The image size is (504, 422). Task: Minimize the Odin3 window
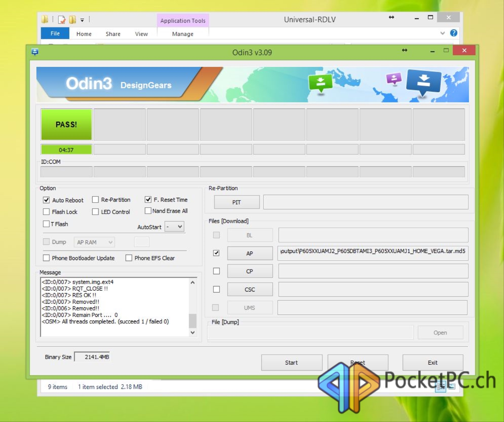click(432, 51)
